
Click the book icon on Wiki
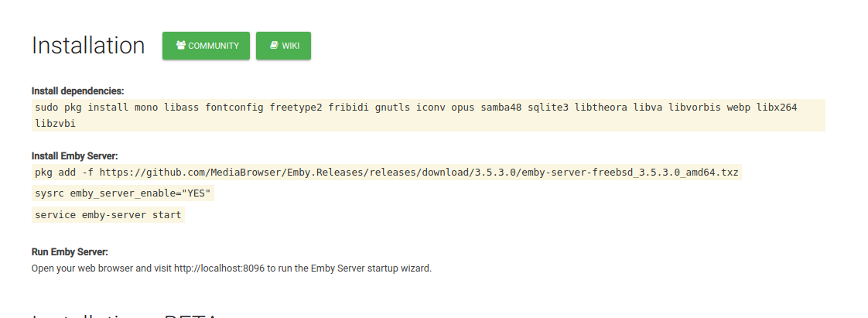(x=273, y=46)
